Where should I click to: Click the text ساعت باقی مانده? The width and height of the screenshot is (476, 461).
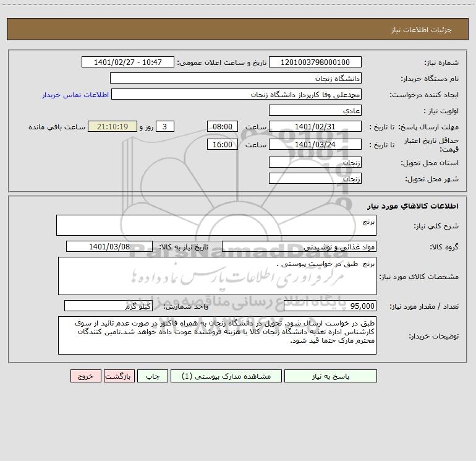coord(57,127)
